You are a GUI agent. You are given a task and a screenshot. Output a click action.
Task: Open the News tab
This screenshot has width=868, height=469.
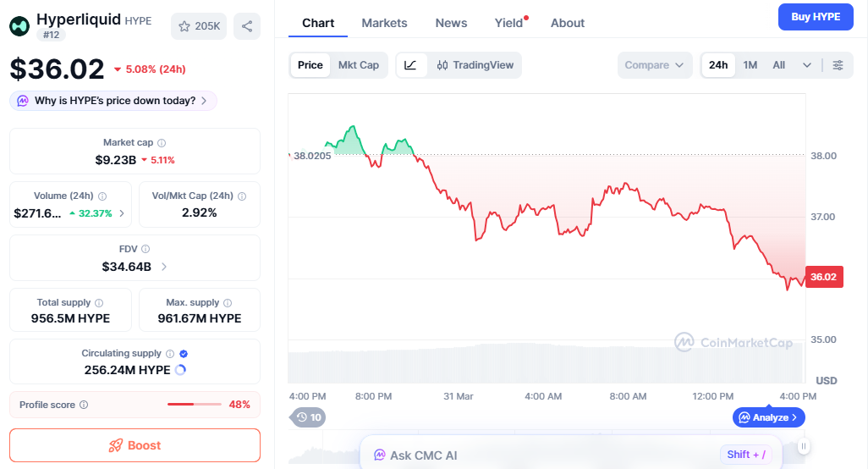(451, 23)
